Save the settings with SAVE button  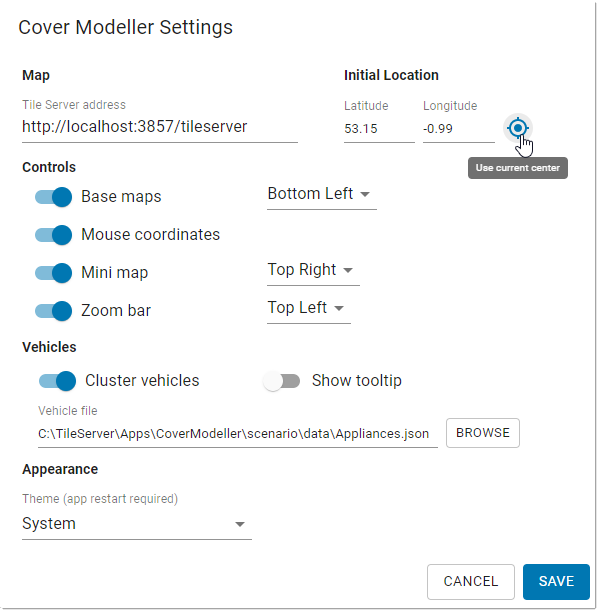[x=556, y=582]
